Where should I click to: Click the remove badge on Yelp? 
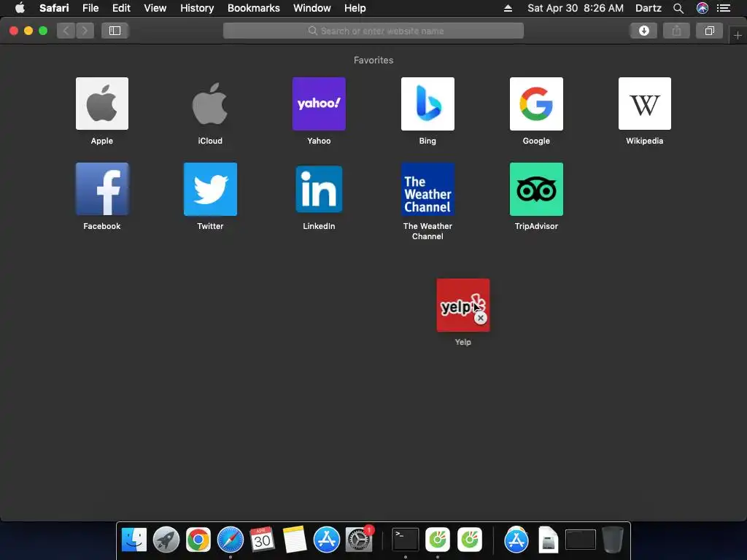click(x=480, y=318)
